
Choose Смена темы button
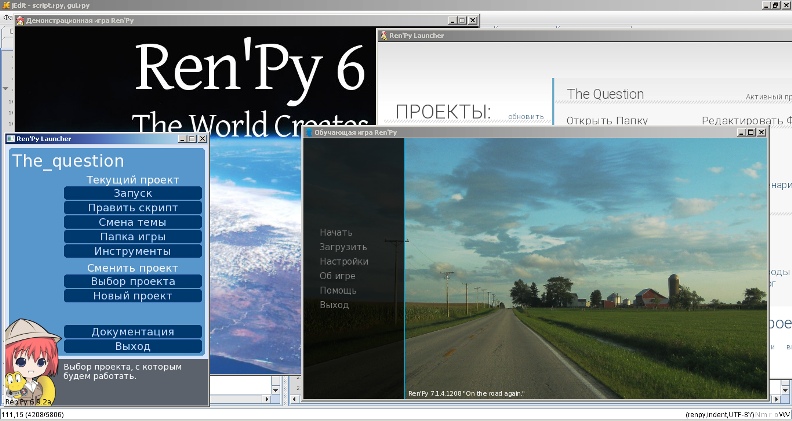[133, 222]
